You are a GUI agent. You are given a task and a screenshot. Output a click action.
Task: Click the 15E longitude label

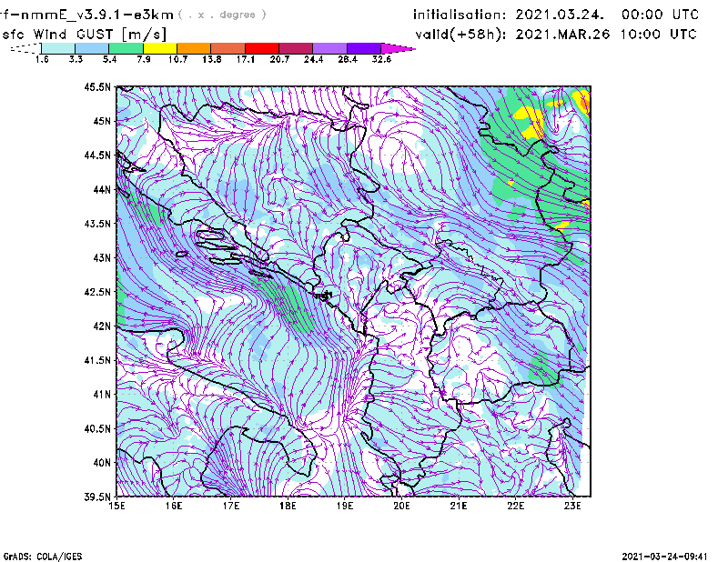tap(116, 506)
